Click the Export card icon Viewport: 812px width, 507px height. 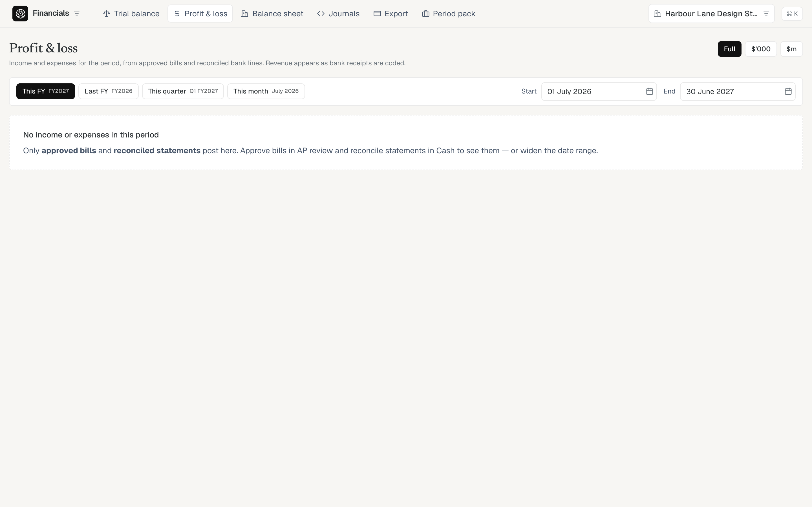(x=377, y=14)
